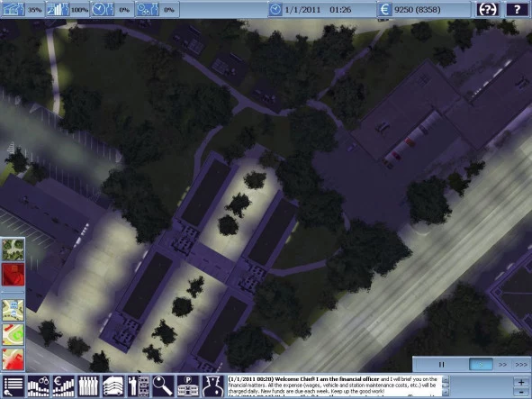This screenshot has height=399, width=532.
Task: Toggle the red heat map overlay
Action: [13, 275]
